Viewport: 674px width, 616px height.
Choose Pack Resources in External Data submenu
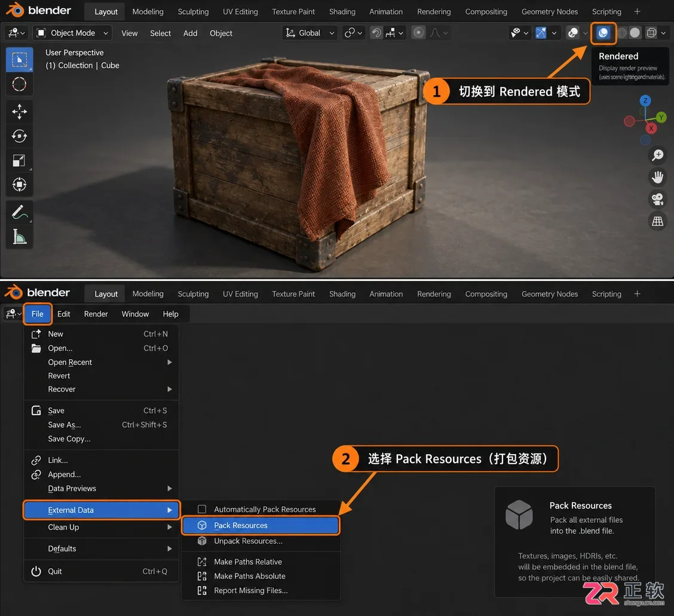pyautogui.click(x=261, y=526)
